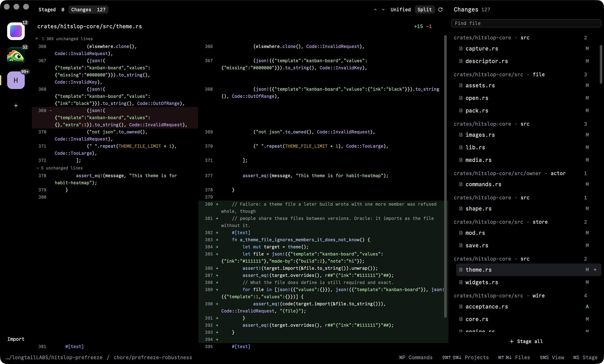Image resolution: width=604 pixels, height=364 pixels.
Task: Click the Find file search field
Action: pos(526,23)
